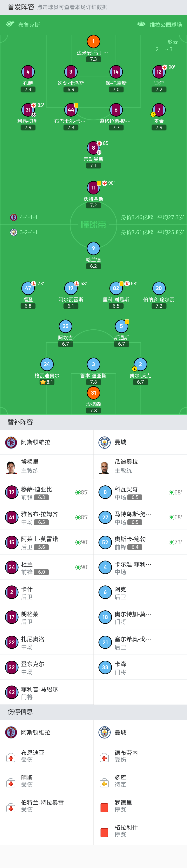Select substitute 奥斯卡-鲍勃 number 52
The height and width of the screenshot is (868, 187).
(x=140, y=542)
